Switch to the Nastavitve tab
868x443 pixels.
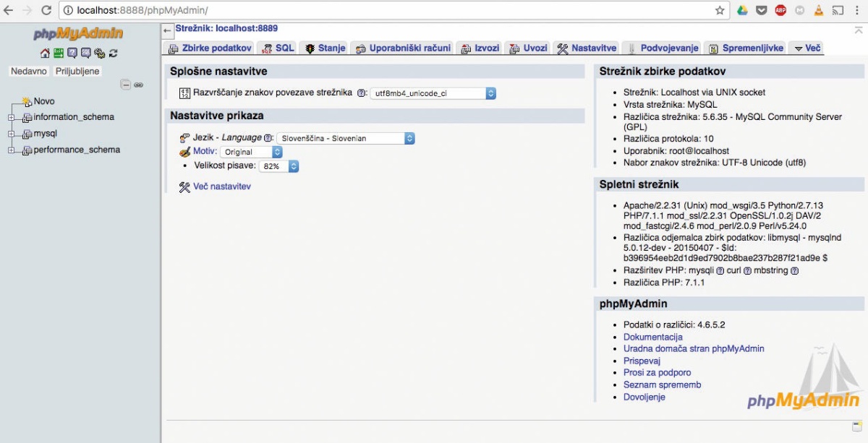587,48
